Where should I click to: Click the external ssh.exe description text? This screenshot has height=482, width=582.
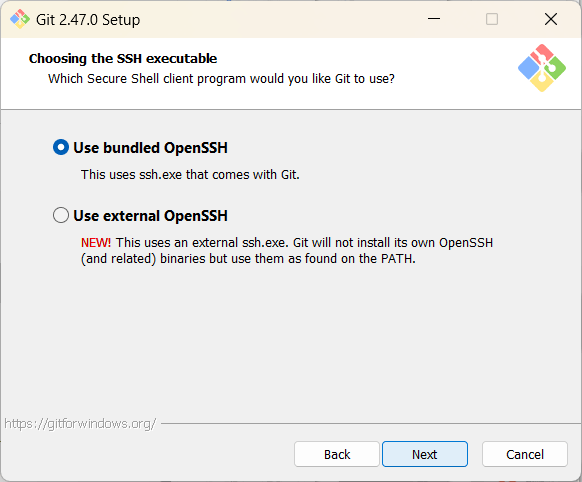click(x=287, y=250)
